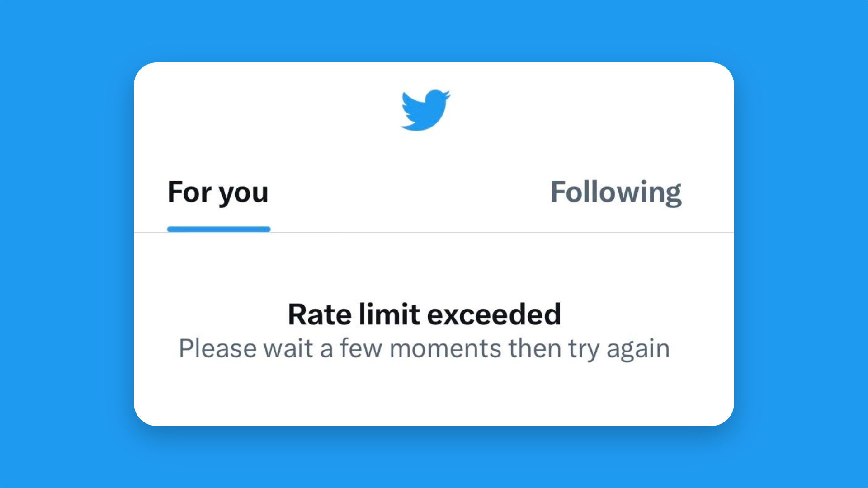The width and height of the screenshot is (868, 488).
Task: Click the divider line below the tabs
Action: (497, 232)
